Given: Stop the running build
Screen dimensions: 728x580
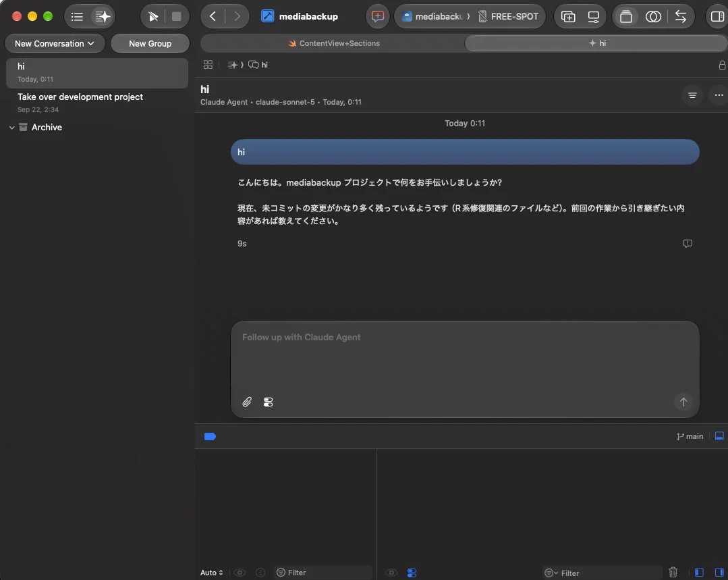Looking at the screenshot, I should (x=176, y=17).
